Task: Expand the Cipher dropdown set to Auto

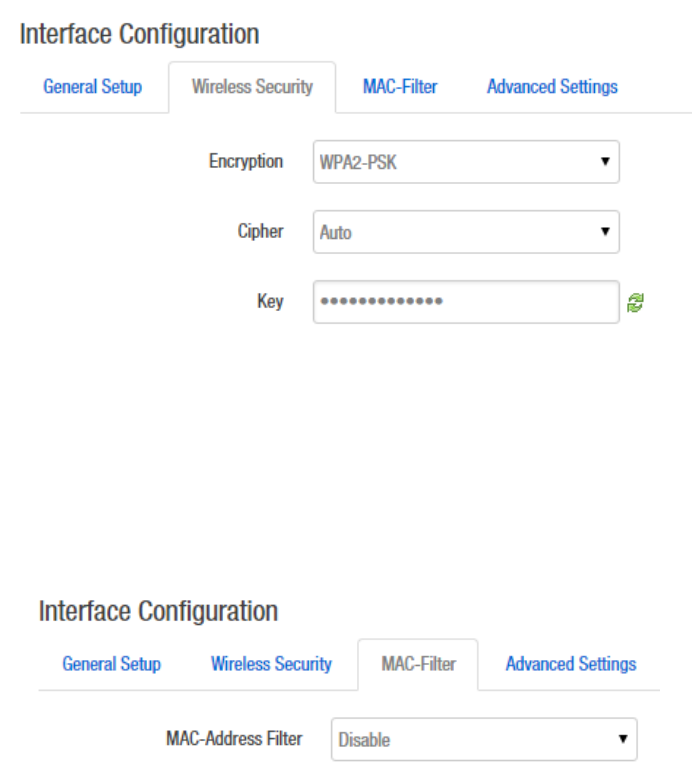Action: tap(465, 232)
